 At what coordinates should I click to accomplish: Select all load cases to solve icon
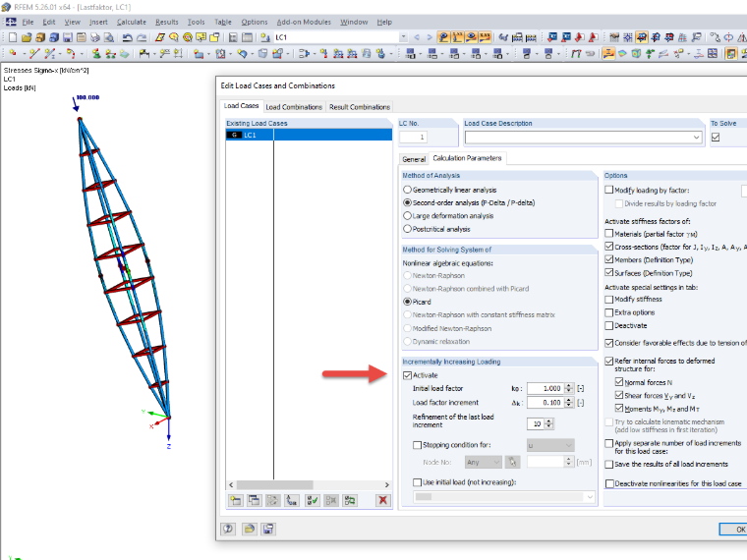tap(313, 500)
